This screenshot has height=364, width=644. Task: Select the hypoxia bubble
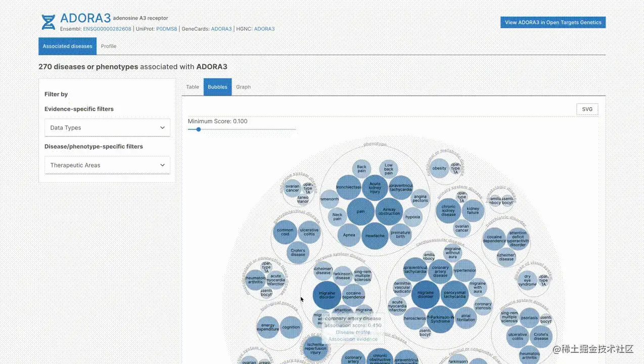(x=412, y=217)
